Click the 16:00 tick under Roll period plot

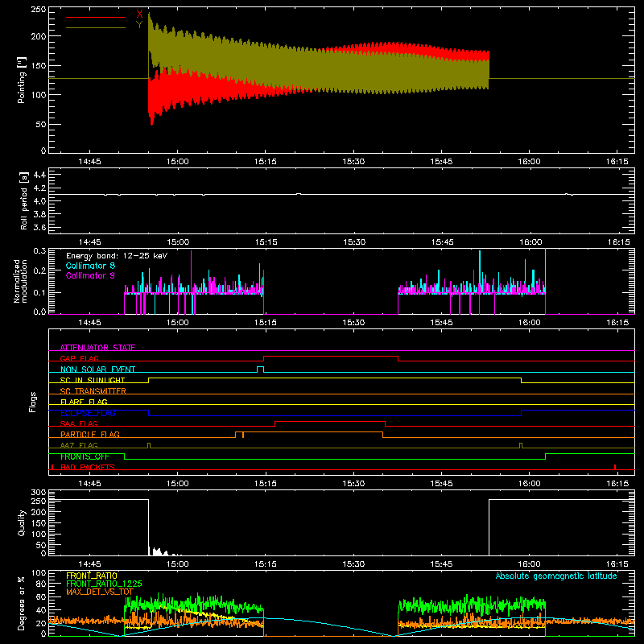click(x=530, y=242)
